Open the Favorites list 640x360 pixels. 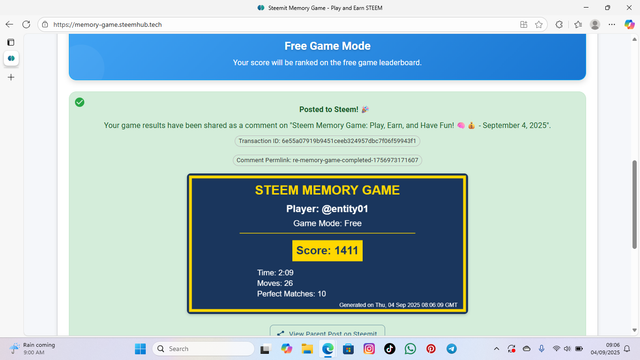coord(578,24)
